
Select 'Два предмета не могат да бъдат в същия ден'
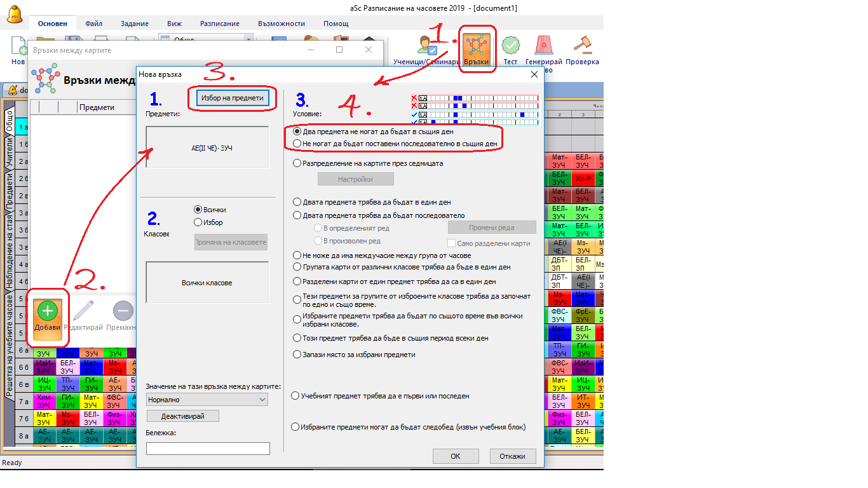pos(297,132)
